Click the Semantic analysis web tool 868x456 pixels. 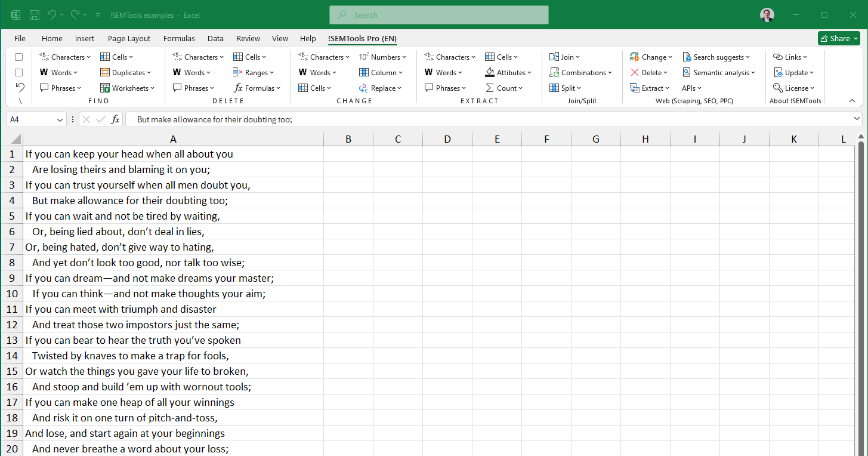tap(720, 72)
